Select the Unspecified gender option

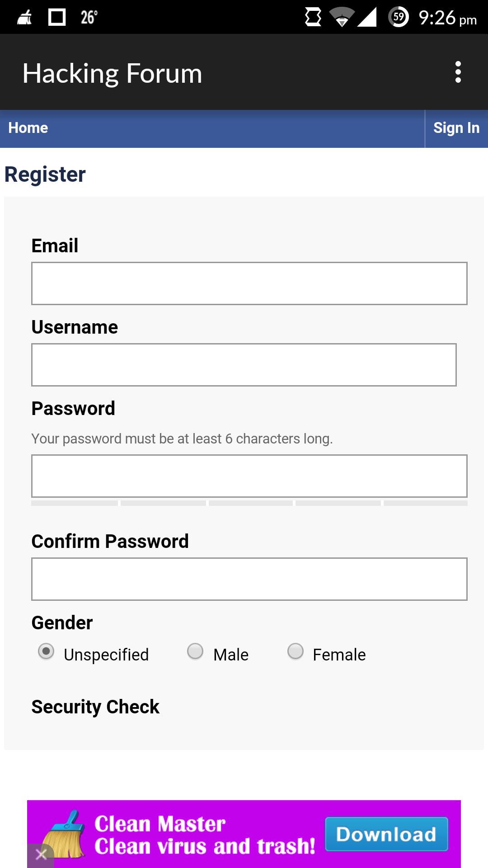tap(46, 651)
